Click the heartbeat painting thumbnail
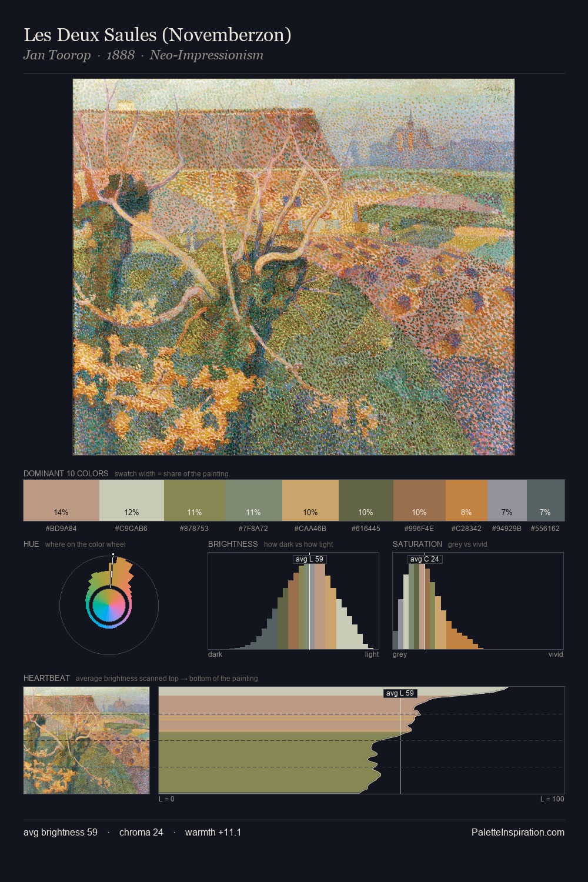Viewport: 588px width, 882px height. 86,740
